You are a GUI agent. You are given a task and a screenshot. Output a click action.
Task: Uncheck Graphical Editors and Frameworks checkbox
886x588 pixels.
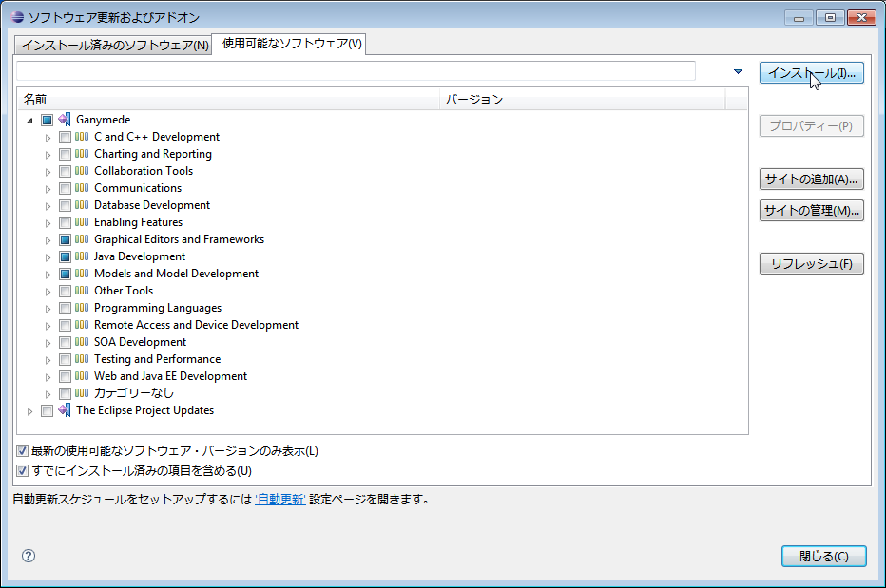[x=65, y=239]
